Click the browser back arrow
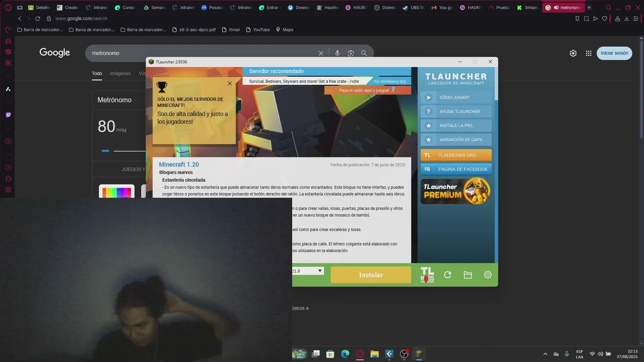Image resolution: width=644 pixels, height=362 pixels. 20,19
